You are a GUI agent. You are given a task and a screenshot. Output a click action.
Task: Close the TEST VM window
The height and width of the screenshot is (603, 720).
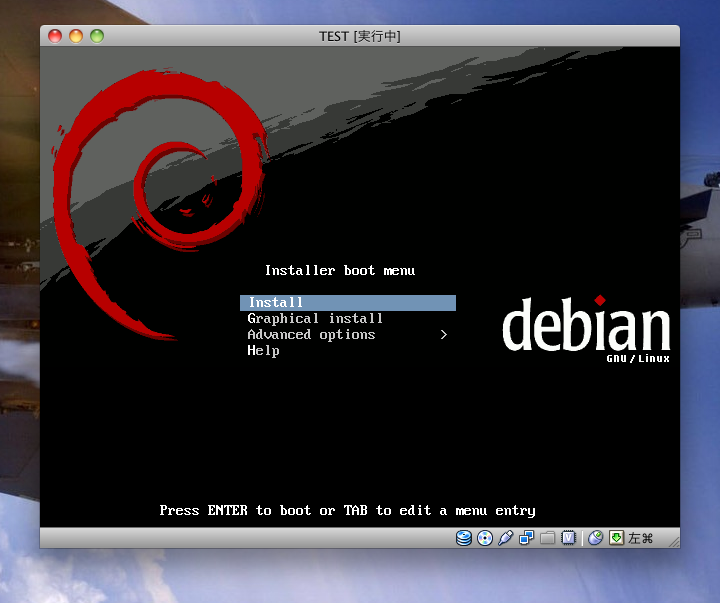tap(55, 36)
